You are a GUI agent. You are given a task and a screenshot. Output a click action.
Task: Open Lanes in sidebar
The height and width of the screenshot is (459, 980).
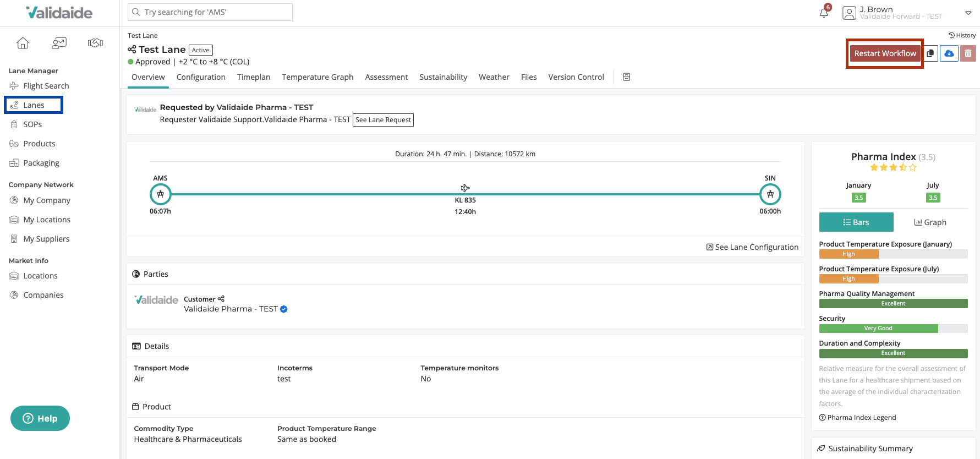click(34, 105)
